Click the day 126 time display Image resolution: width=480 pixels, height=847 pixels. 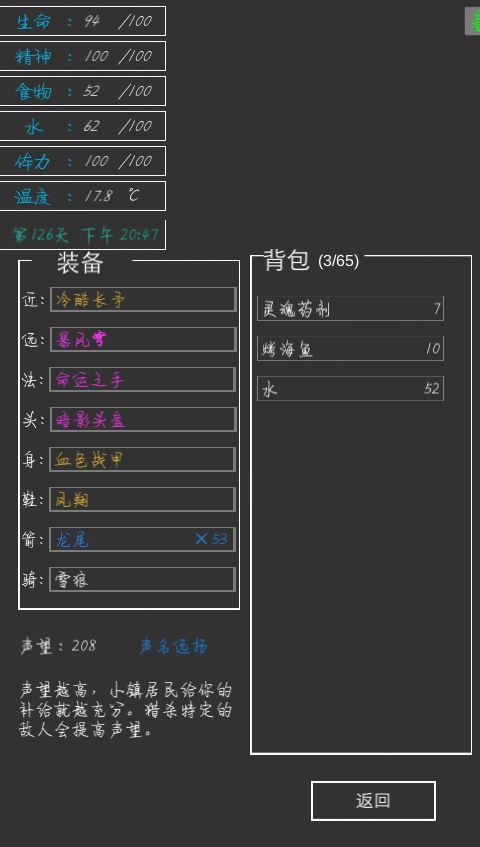[x=83, y=234]
